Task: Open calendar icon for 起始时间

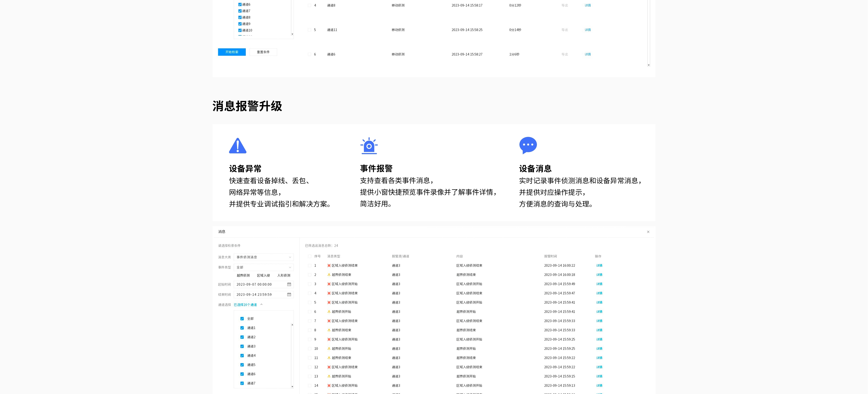Action: click(x=289, y=284)
